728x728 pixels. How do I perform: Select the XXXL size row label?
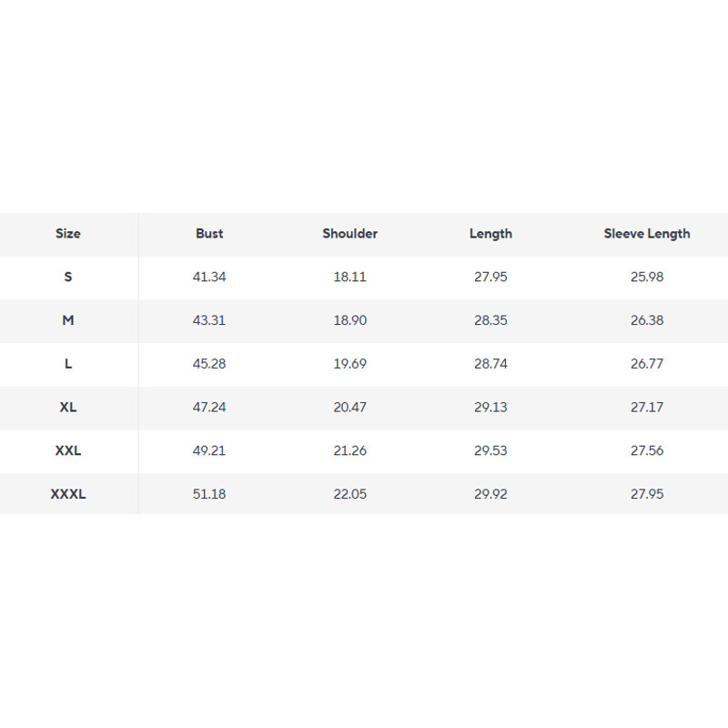click(x=68, y=495)
